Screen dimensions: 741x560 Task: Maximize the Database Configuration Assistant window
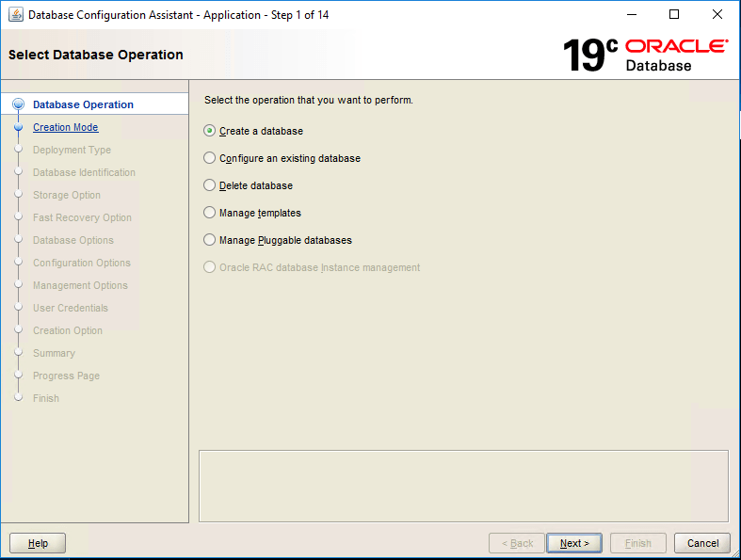pos(674,15)
